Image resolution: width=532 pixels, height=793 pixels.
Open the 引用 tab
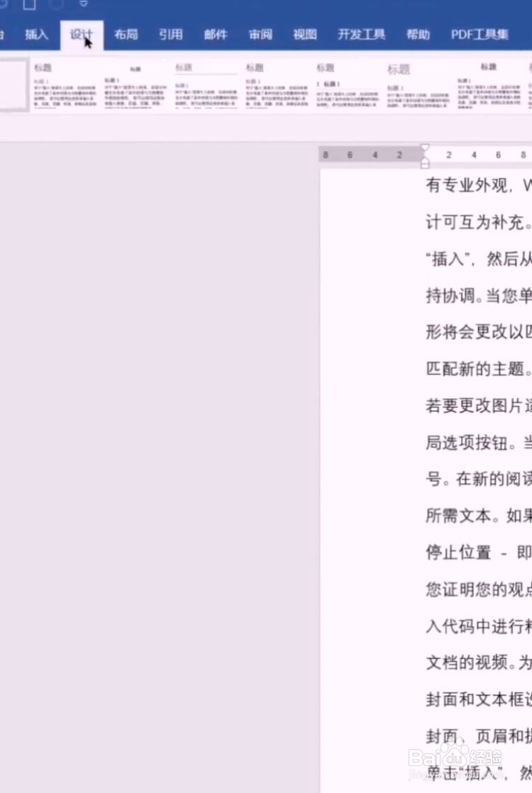170,34
